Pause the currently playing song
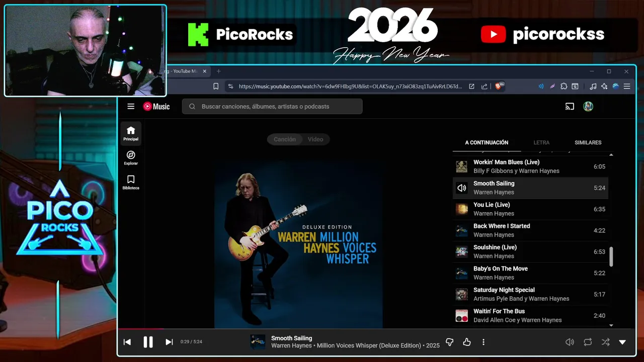Image resolution: width=644 pixels, height=362 pixels. pos(148,342)
